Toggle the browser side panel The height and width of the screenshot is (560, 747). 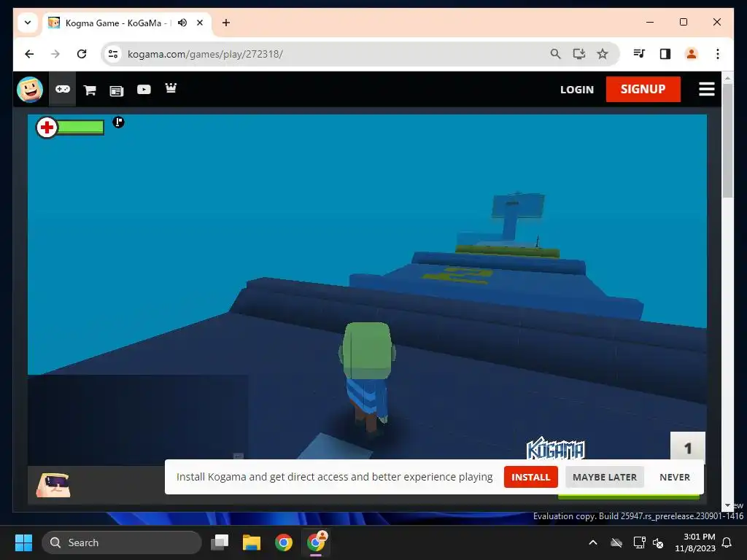665,54
